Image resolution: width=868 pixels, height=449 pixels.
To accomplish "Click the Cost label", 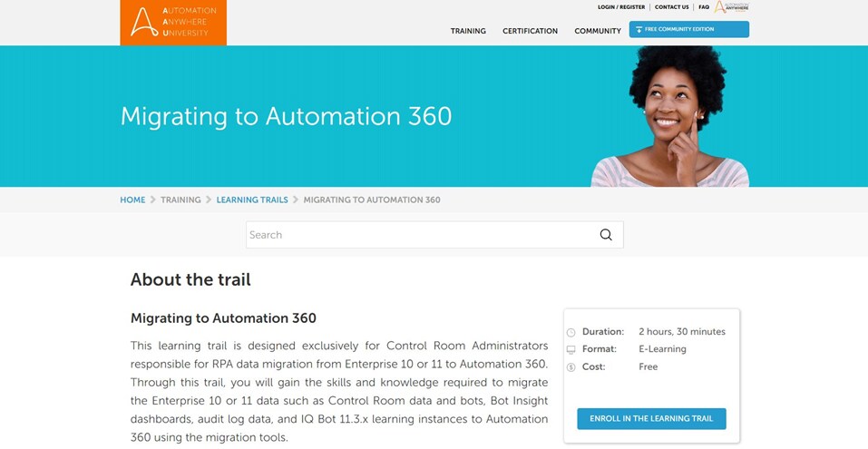I will [x=593, y=366].
